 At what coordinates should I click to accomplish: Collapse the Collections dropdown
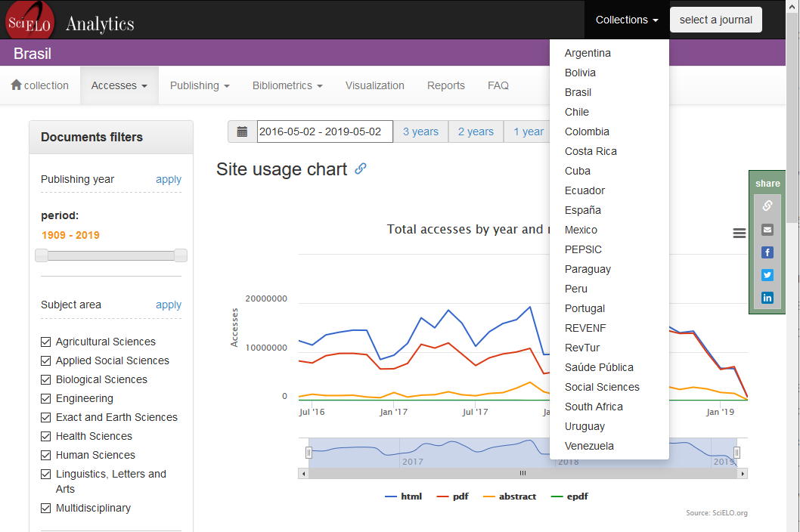coord(626,20)
